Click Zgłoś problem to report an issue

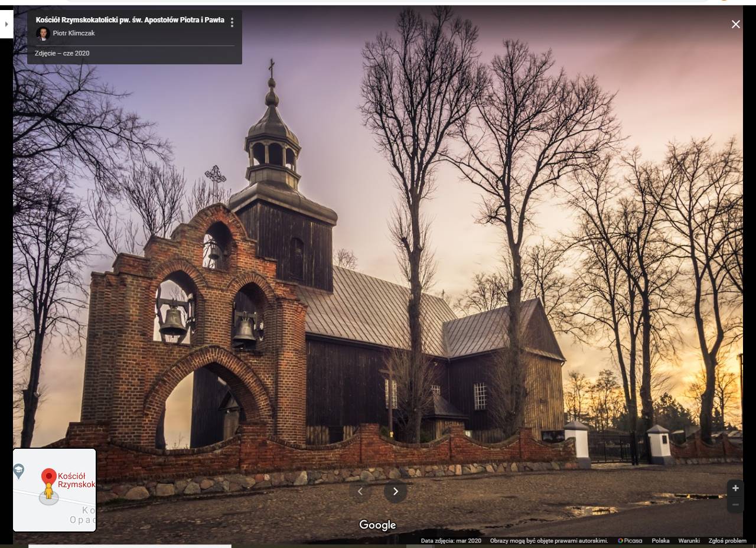727,541
